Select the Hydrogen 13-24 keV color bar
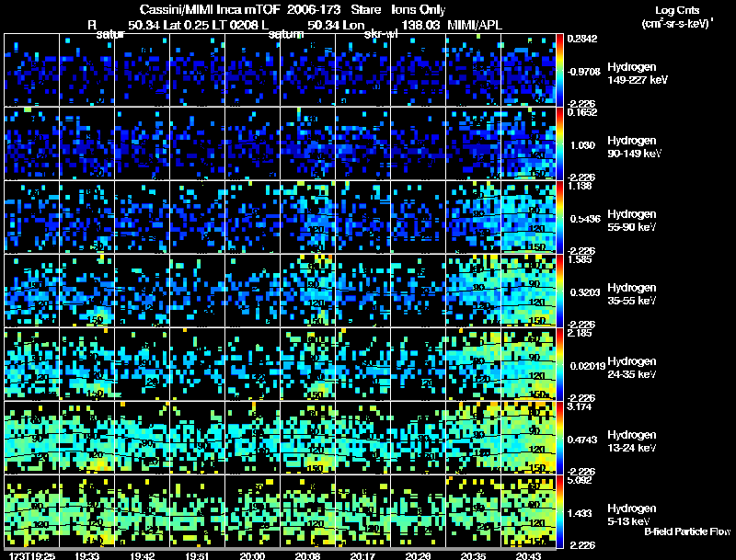The height and width of the screenshot is (560, 736). coord(559,438)
